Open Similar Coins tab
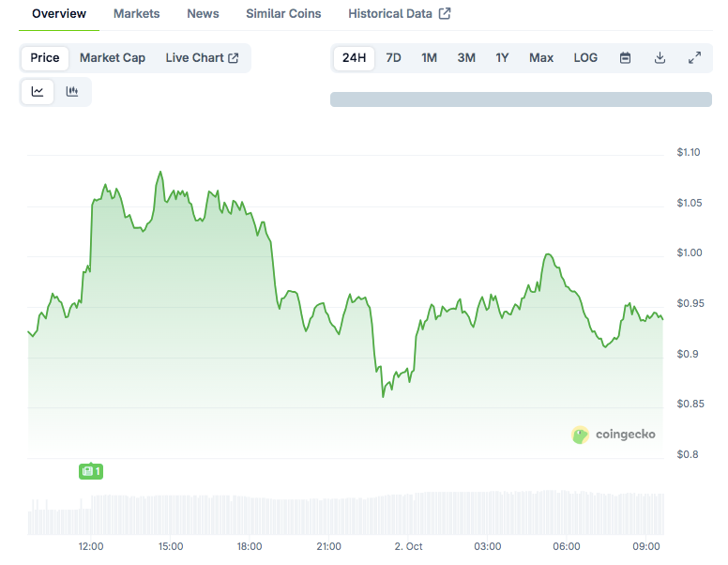 [x=283, y=13]
